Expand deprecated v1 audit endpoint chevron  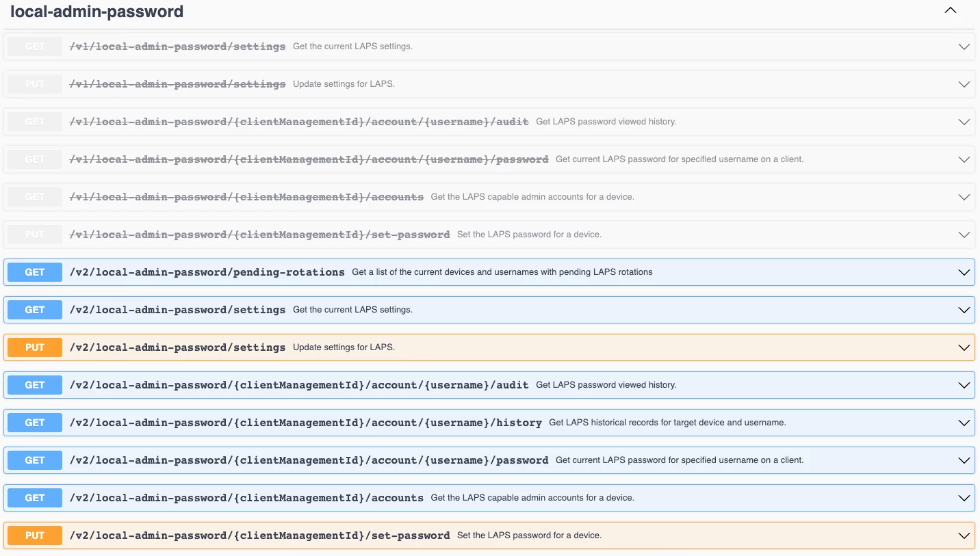[964, 122]
